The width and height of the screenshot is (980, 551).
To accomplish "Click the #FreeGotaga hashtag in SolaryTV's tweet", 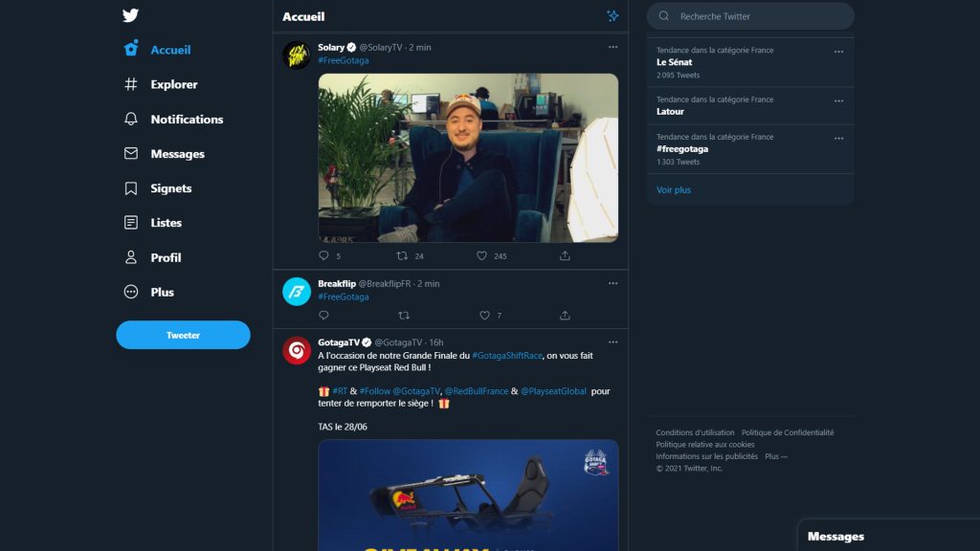I will click(342, 59).
